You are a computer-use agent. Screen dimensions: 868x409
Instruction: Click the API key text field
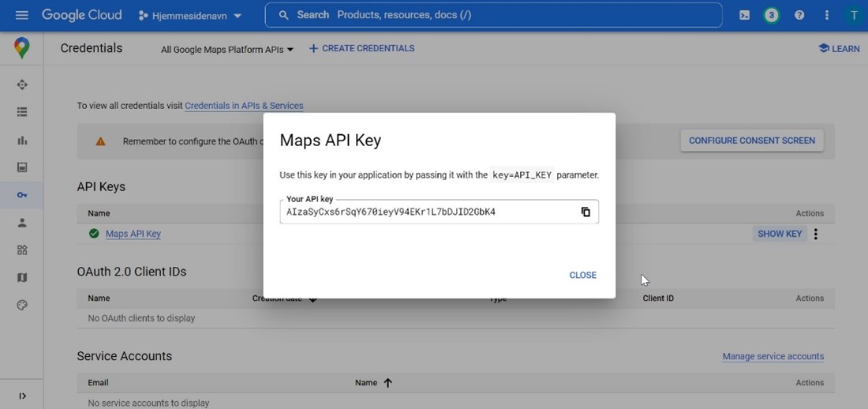(x=439, y=212)
